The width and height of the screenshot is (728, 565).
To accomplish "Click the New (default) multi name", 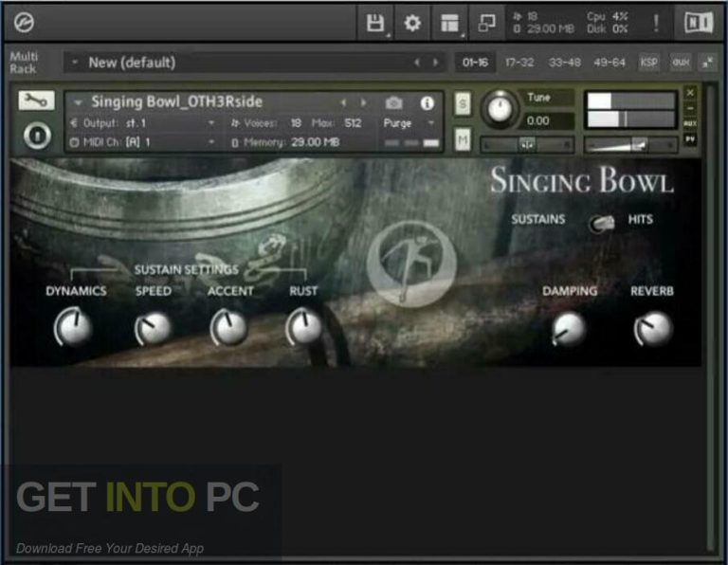I will click(132, 63).
